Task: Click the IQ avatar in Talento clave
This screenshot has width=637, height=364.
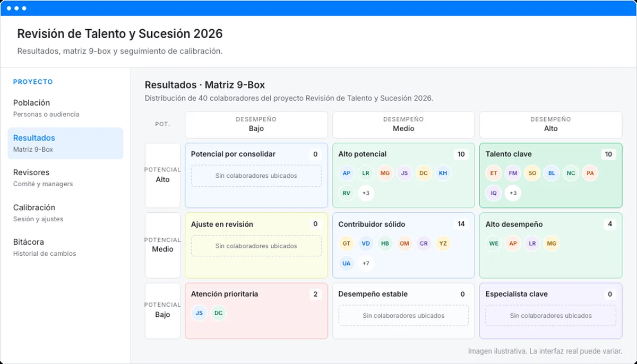Action: [x=494, y=193]
